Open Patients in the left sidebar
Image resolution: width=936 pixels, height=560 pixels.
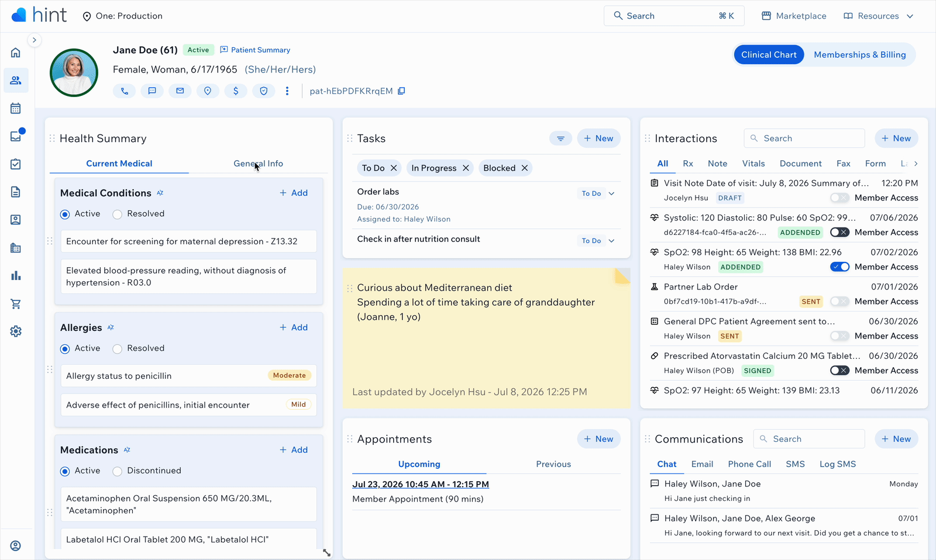point(16,80)
